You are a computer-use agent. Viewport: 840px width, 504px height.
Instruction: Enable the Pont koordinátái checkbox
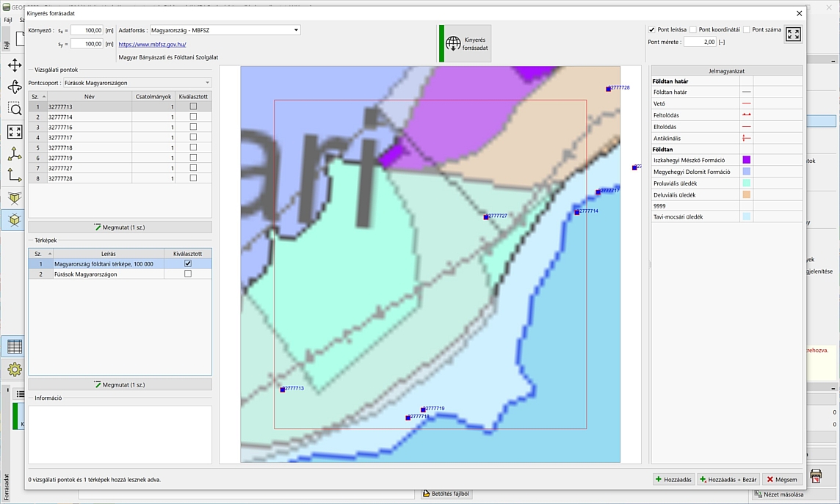pyautogui.click(x=693, y=30)
